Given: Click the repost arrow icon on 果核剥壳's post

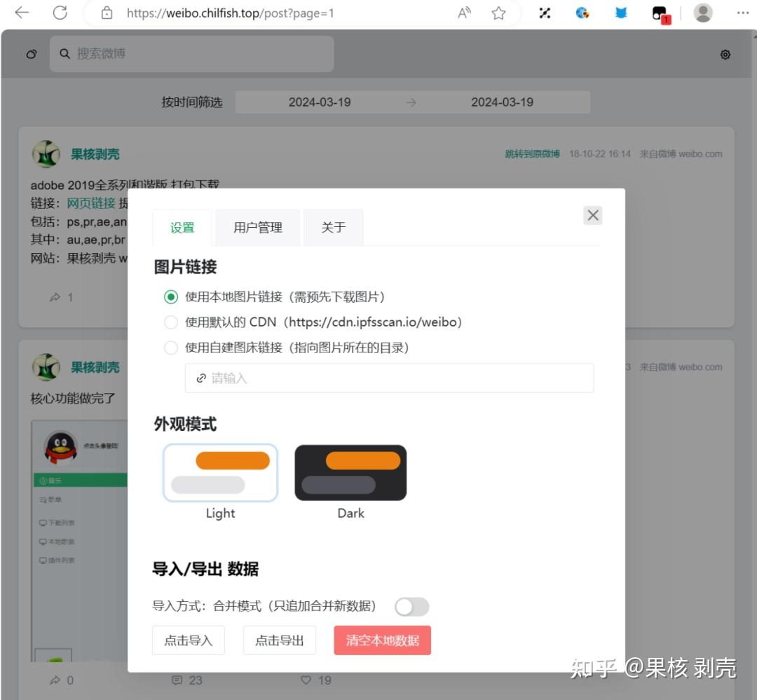Looking at the screenshot, I should tap(54, 297).
